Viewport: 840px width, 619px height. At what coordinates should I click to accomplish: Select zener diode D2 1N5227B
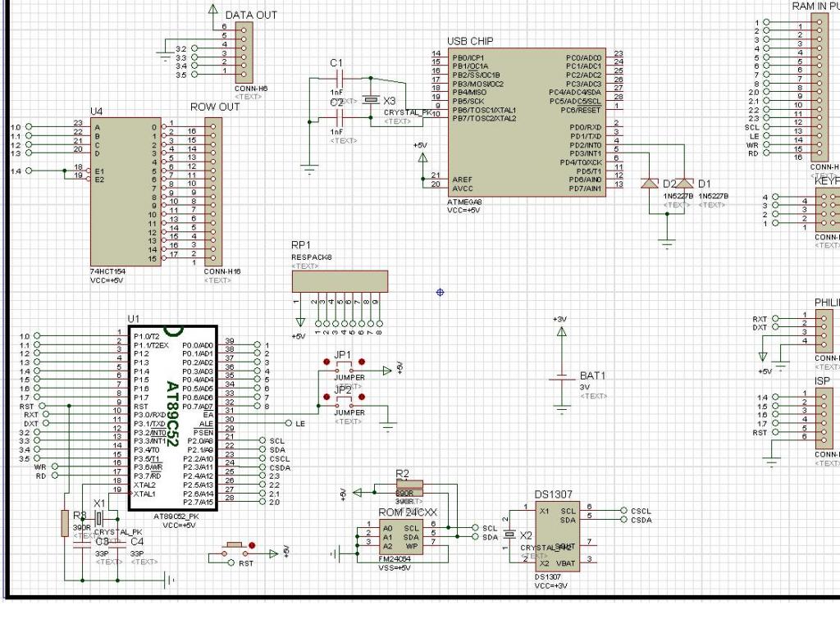tap(650, 183)
